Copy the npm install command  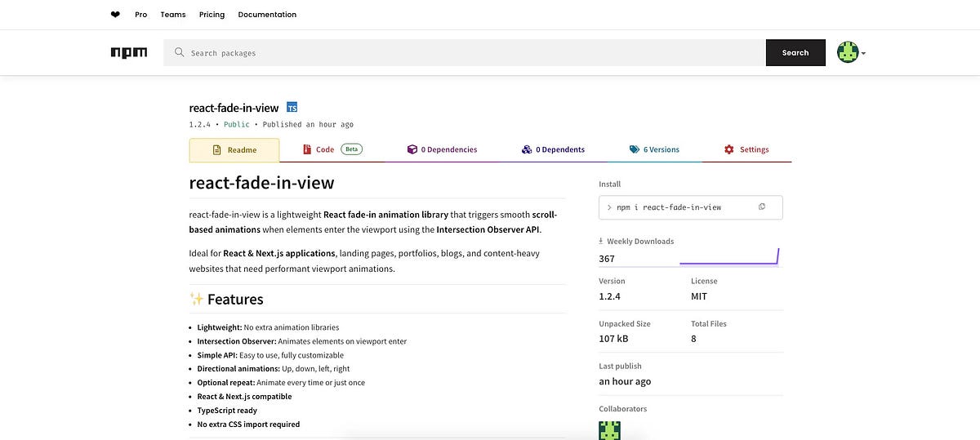[762, 207]
